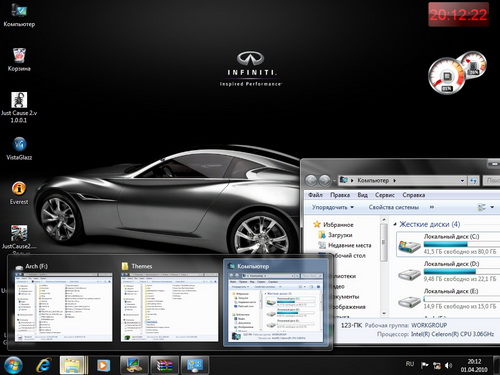Open the Справка menu

(413, 195)
